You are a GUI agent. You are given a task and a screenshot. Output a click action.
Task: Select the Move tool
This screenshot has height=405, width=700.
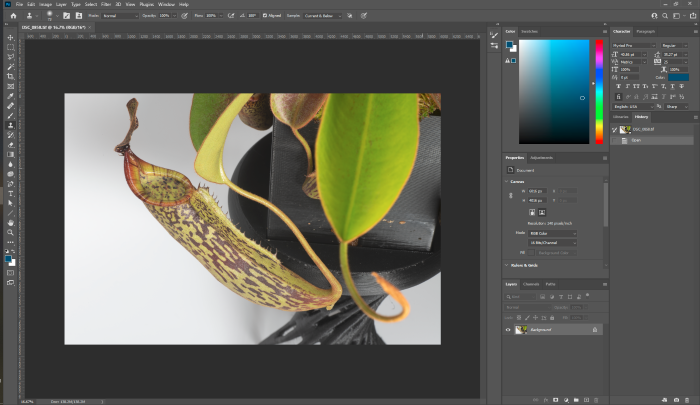pos(10,38)
